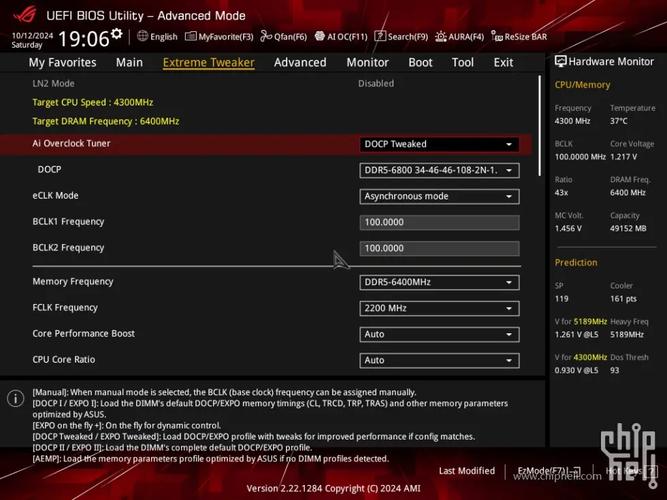Open Search(F9) in the top bar
This screenshot has height=500, width=667.
(402, 37)
